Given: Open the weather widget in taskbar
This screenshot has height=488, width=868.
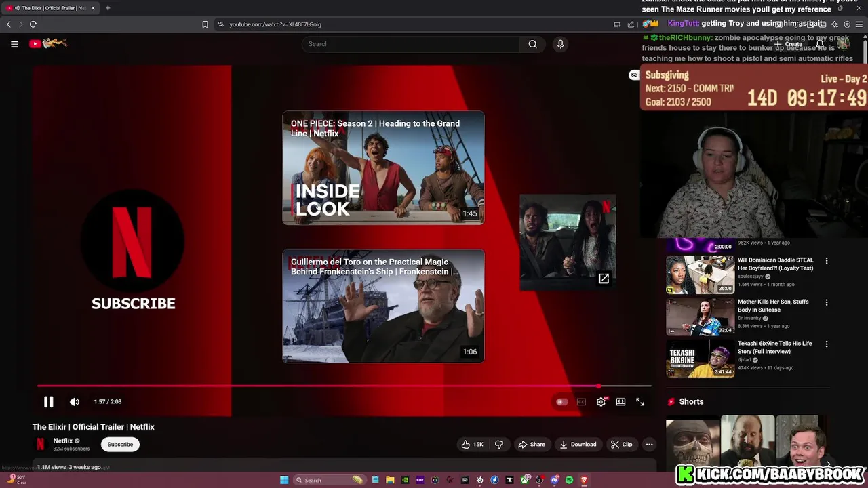Looking at the screenshot, I should click(16, 480).
